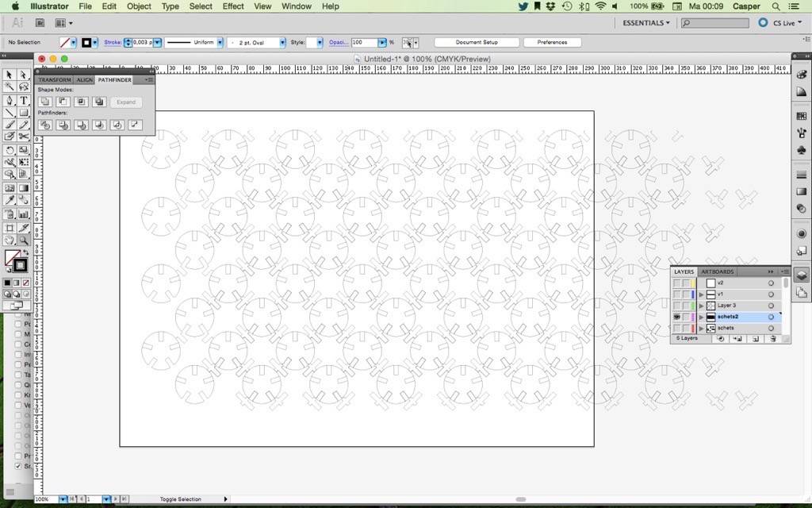Expand the schets2 layer disclosure triangle
This screenshot has width=812, height=508.
click(x=702, y=317)
